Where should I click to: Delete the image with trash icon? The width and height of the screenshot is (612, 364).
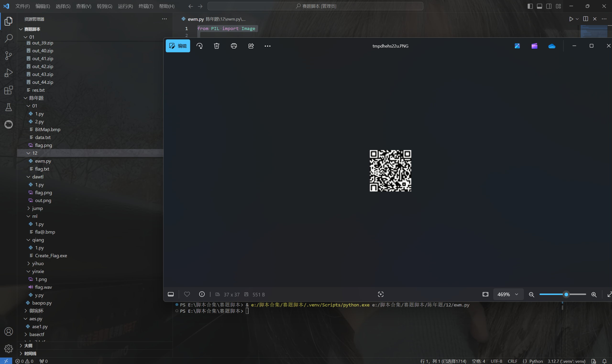217,46
